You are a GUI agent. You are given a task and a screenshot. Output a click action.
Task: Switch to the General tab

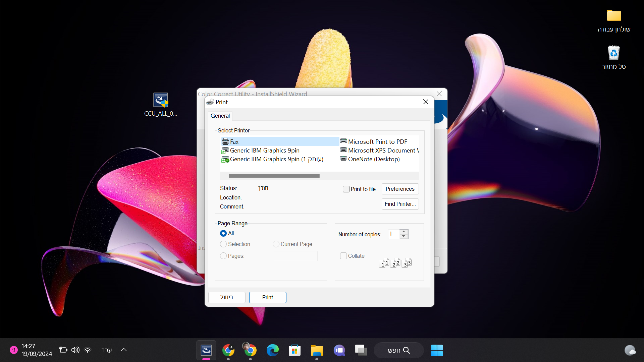click(x=220, y=116)
